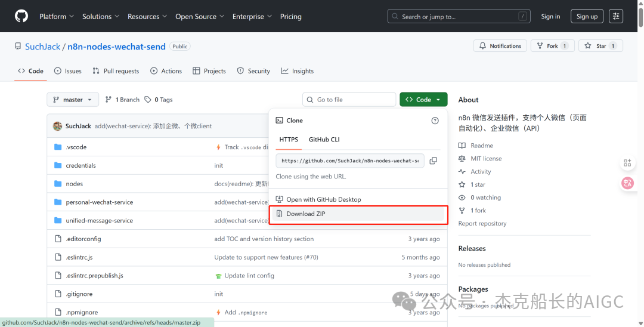Expand the Solutions menu

click(101, 17)
